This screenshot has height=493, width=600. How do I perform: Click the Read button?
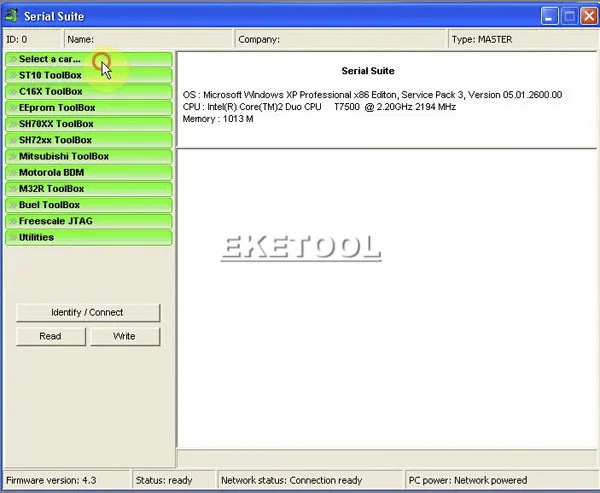pos(51,336)
